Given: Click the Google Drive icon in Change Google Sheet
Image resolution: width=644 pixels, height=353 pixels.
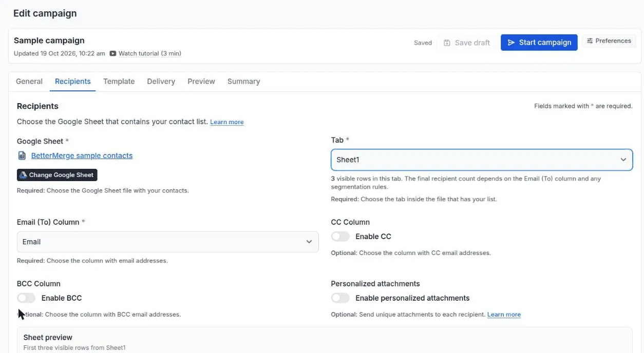Looking at the screenshot, I should coord(23,175).
